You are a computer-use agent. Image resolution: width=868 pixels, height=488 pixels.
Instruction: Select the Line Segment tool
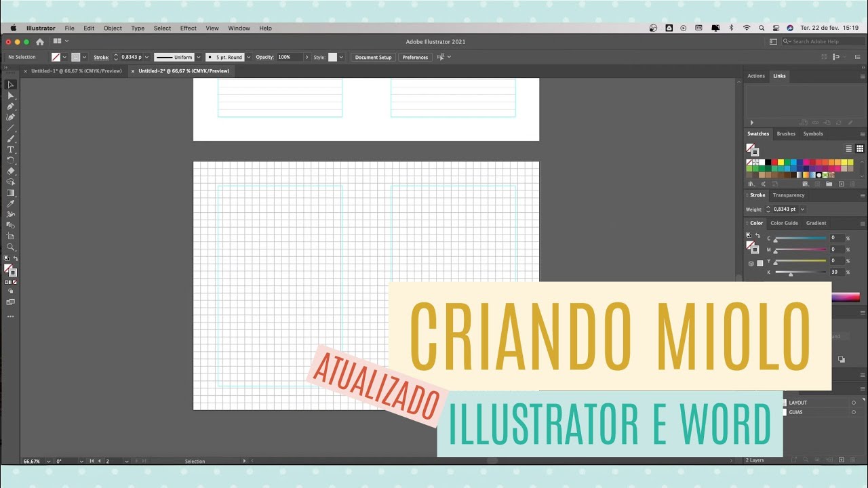(x=11, y=128)
